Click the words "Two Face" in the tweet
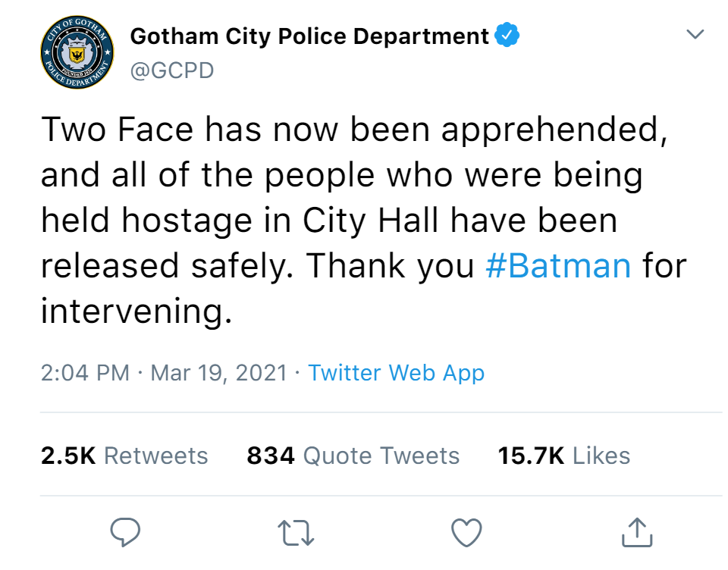 [117, 129]
